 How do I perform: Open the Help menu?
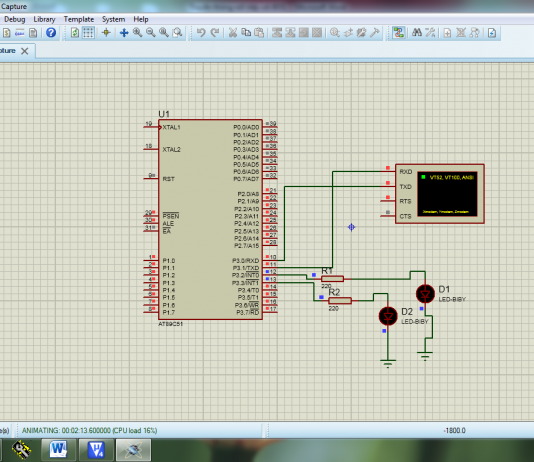pyautogui.click(x=141, y=19)
